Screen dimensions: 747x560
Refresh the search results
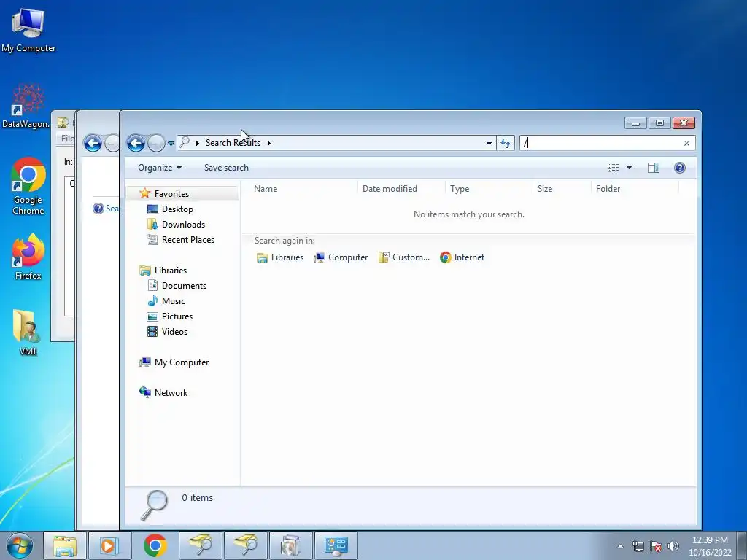[506, 143]
